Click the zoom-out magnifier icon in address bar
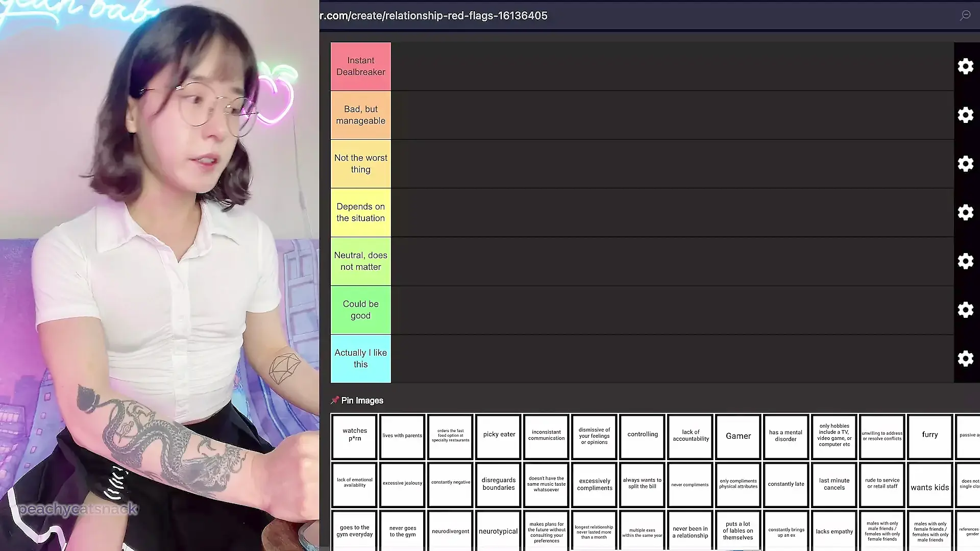Screen dimensions: 980x551 point(965,15)
